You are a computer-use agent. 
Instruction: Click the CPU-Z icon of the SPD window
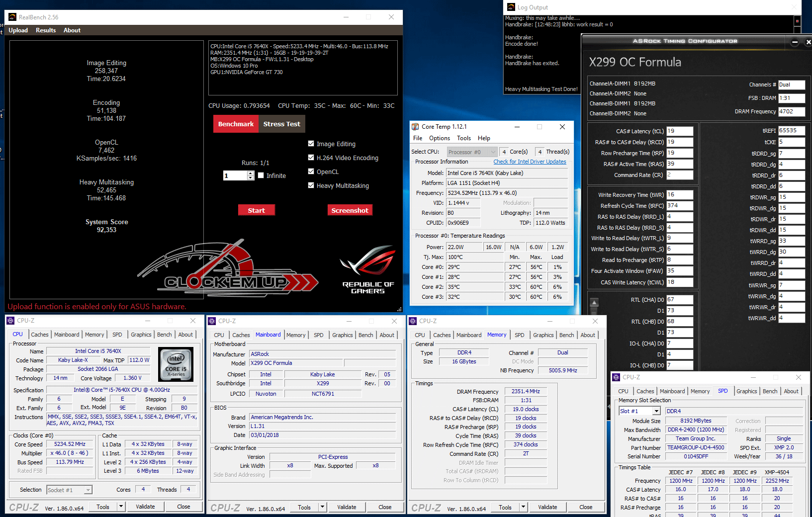[617, 377]
